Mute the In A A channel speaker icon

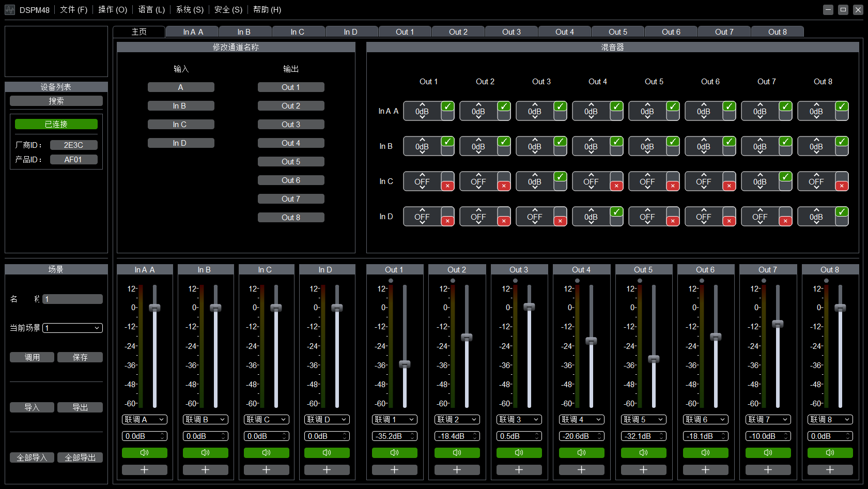coord(145,453)
